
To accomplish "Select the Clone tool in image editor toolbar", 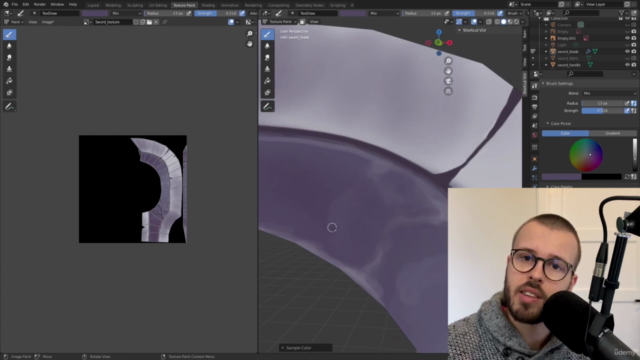I will (9, 69).
